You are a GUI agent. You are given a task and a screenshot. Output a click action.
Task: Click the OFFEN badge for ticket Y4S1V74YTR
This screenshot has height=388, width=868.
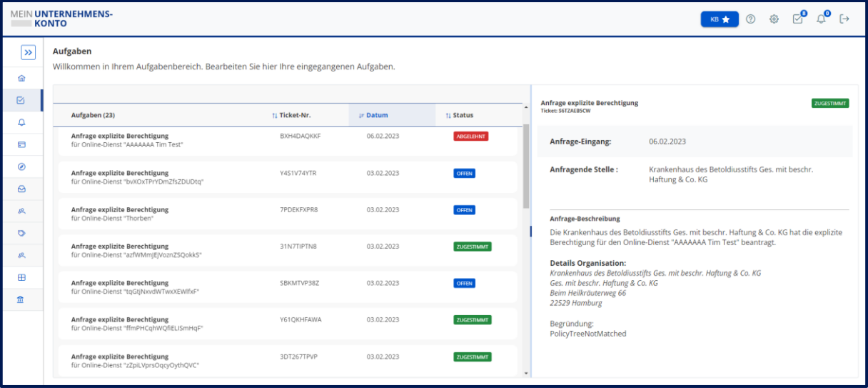click(465, 174)
